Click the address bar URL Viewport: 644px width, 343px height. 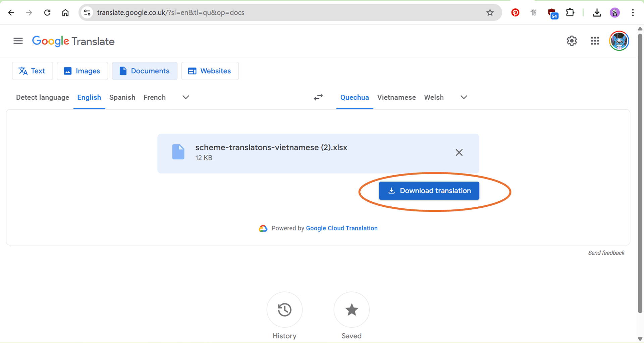170,13
